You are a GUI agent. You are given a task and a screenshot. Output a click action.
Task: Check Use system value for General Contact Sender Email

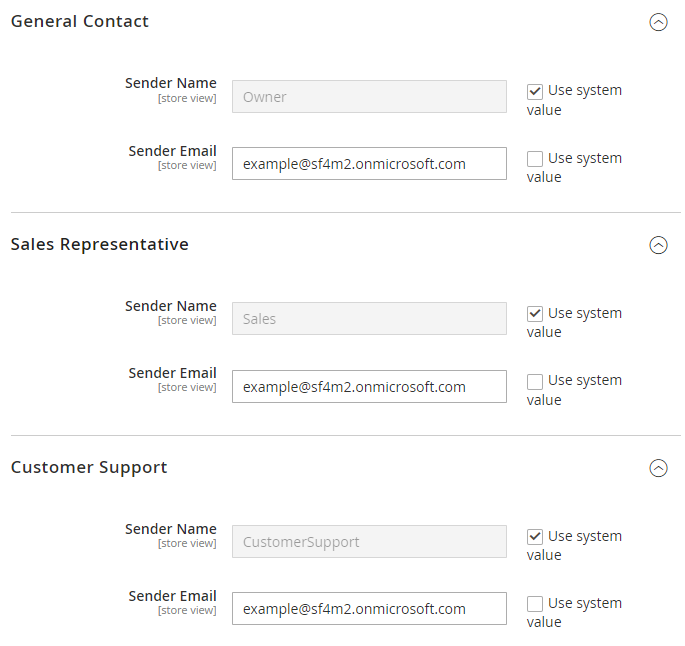(x=535, y=159)
